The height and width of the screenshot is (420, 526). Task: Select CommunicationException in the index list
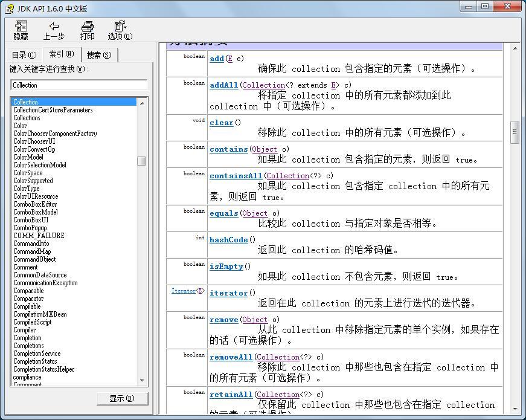click(x=46, y=283)
